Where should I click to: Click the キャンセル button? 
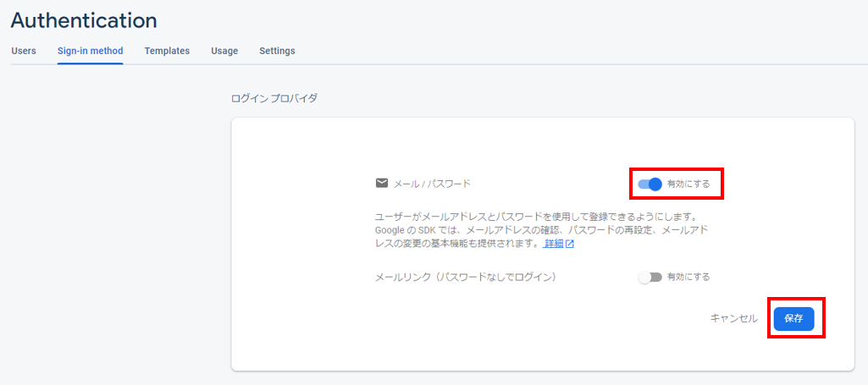[734, 319]
